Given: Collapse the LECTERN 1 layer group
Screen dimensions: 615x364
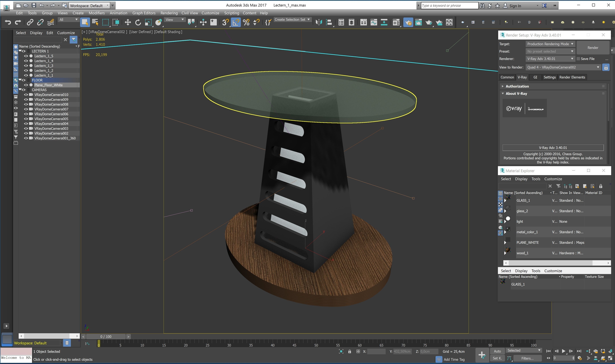Looking at the screenshot, I should point(20,51).
